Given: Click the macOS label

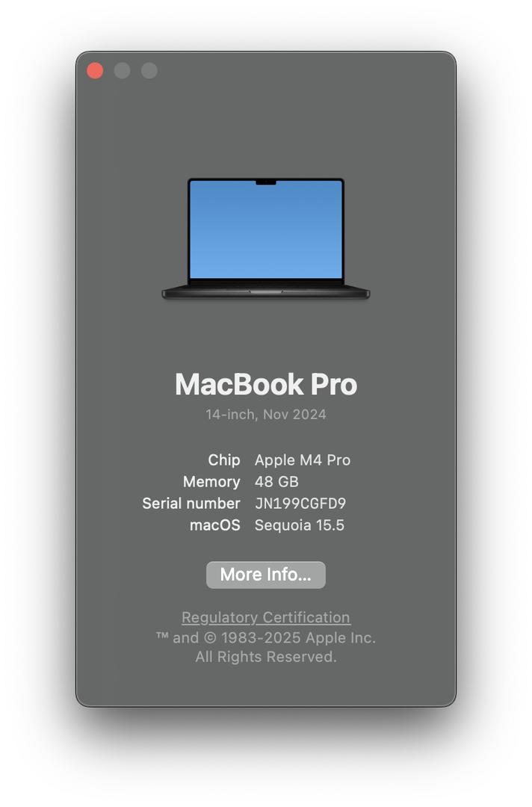Looking at the screenshot, I should pyautogui.click(x=215, y=525).
